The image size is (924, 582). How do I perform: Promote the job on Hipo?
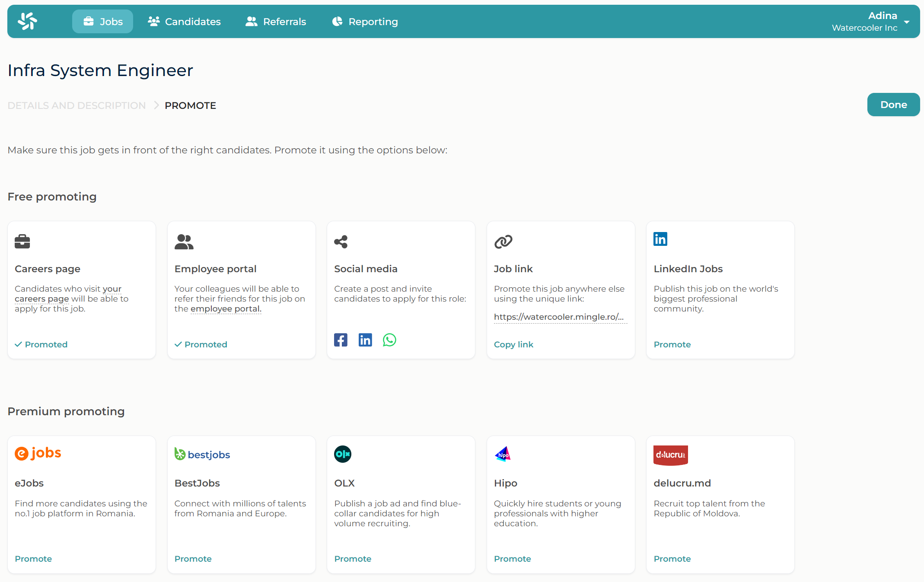[x=512, y=559]
